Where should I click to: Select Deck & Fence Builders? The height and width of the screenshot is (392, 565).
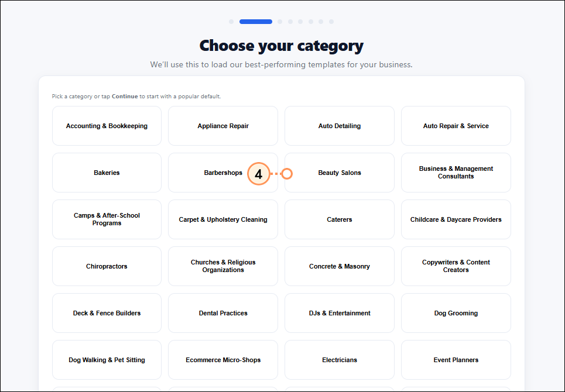pos(107,313)
